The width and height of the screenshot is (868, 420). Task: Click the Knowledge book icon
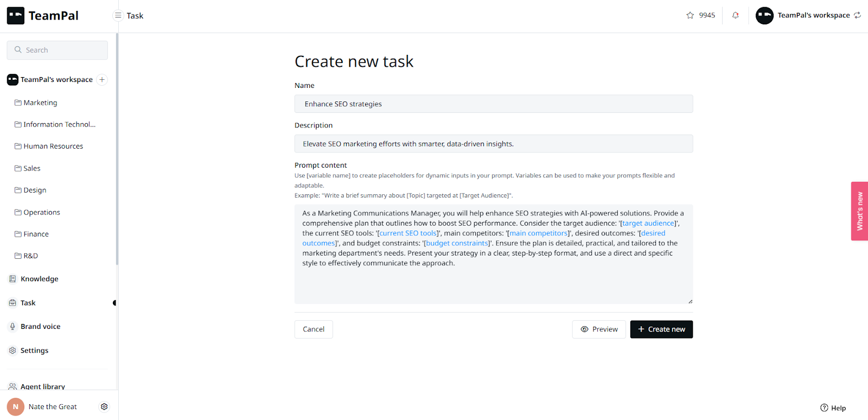point(12,279)
